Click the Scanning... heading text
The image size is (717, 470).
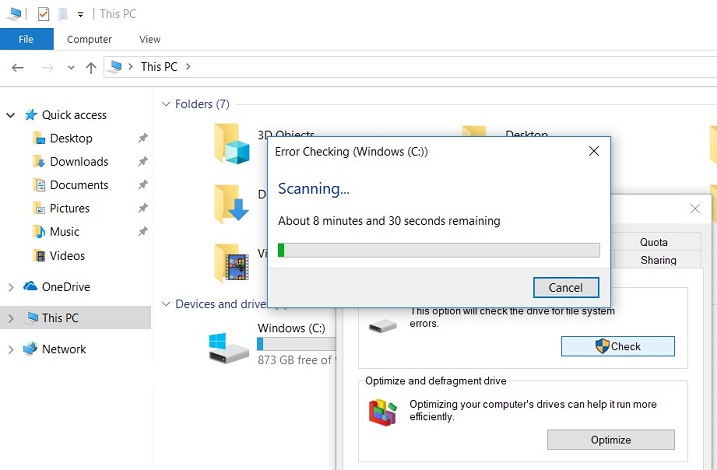[x=314, y=189]
